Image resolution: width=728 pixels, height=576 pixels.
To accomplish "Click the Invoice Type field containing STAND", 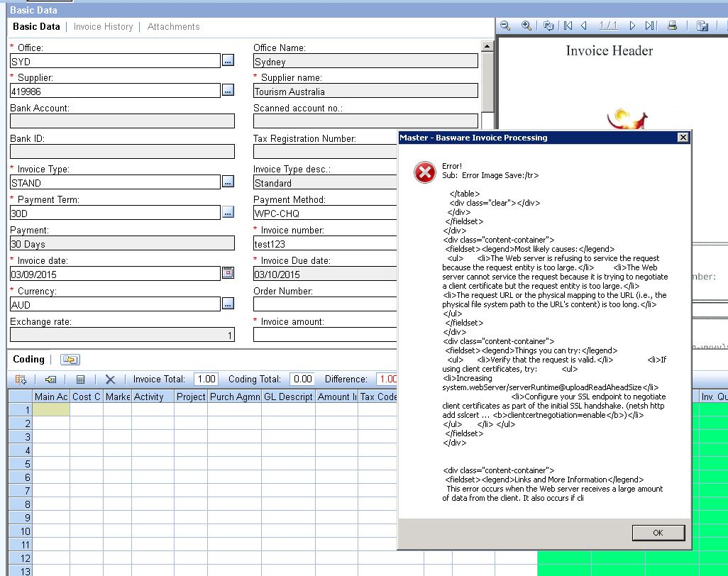I will coord(115,182).
